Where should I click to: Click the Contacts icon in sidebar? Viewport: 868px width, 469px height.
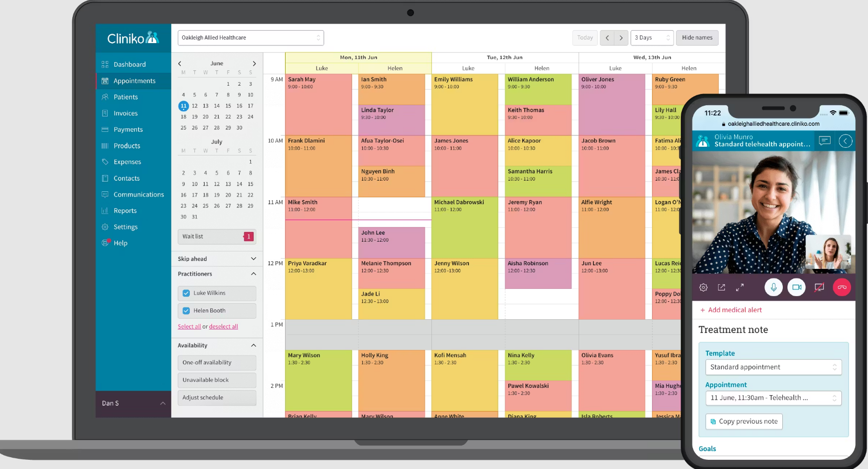tap(105, 178)
